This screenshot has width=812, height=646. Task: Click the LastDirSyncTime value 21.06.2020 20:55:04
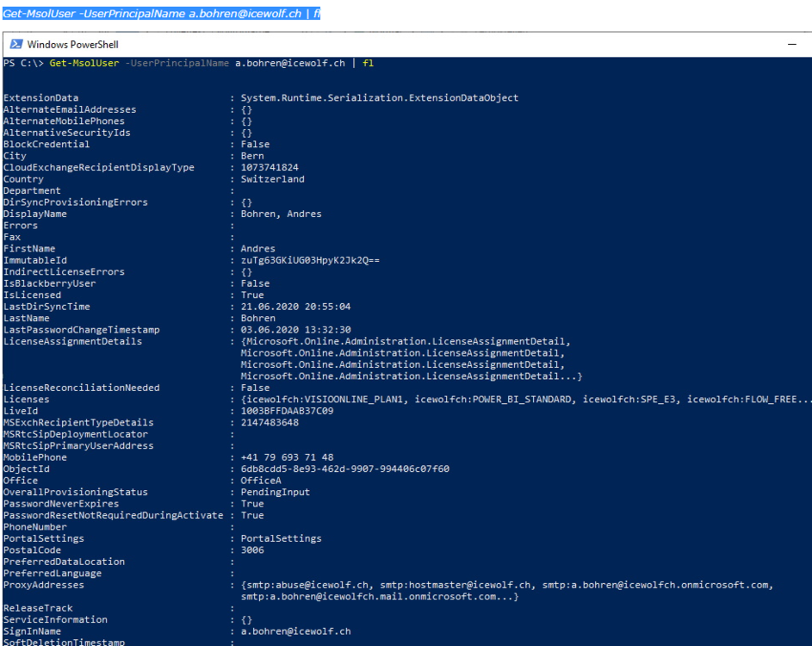[x=295, y=307]
